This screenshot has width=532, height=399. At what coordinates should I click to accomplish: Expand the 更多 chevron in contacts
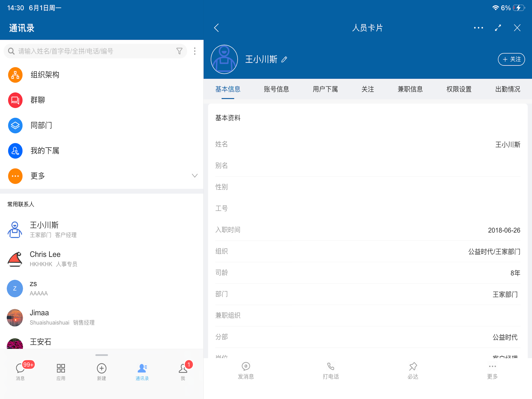point(195,176)
